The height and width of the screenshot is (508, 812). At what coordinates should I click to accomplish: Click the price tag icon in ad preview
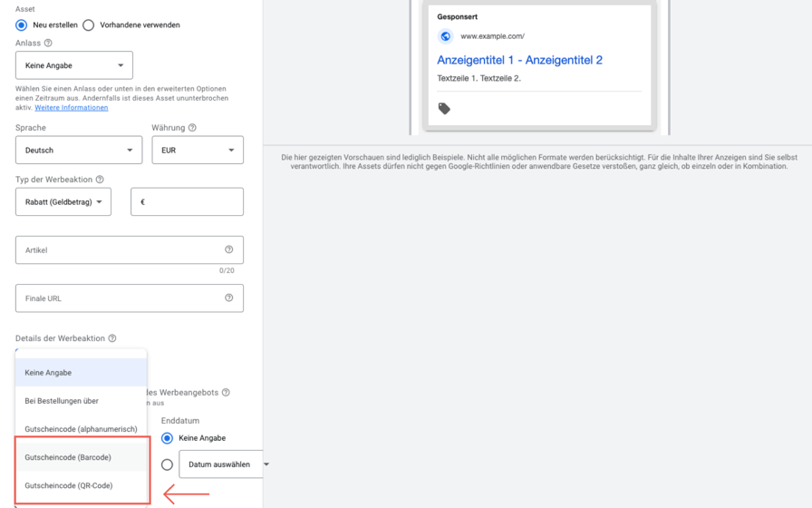(444, 108)
